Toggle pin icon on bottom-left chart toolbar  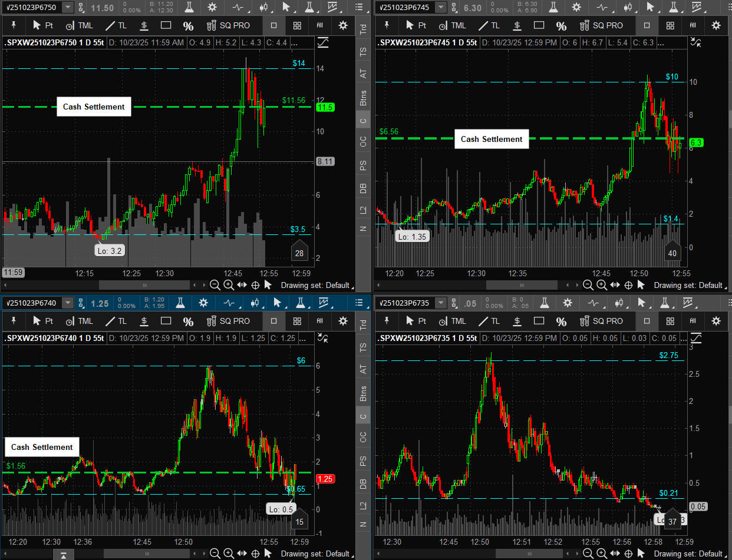[11, 321]
